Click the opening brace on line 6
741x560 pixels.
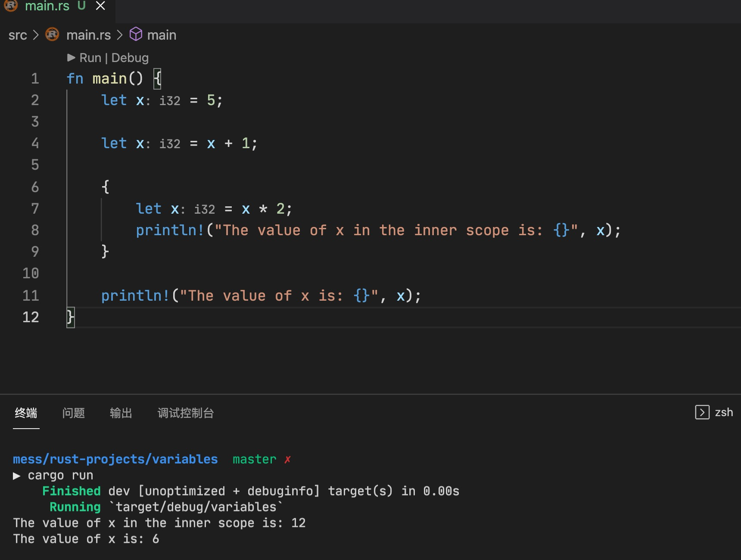(106, 187)
